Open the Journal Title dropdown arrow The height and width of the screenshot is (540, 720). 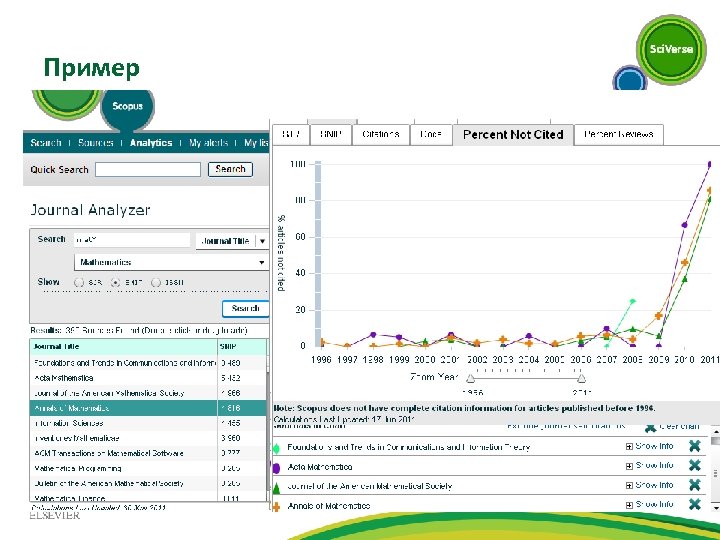click(262, 241)
